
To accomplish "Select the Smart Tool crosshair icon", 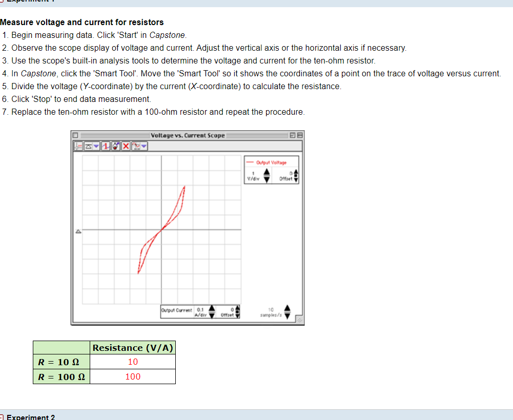I will (x=78, y=146).
